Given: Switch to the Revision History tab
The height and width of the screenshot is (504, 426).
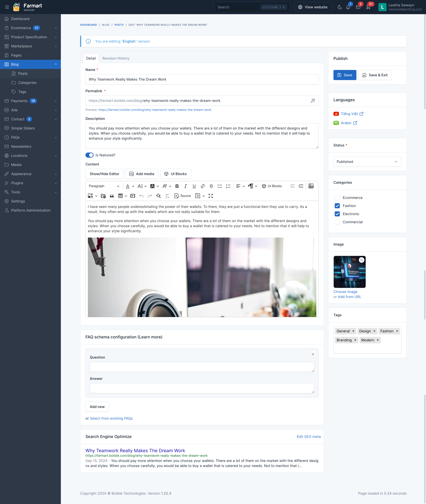Looking at the screenshot, I should tap(116, 58).
